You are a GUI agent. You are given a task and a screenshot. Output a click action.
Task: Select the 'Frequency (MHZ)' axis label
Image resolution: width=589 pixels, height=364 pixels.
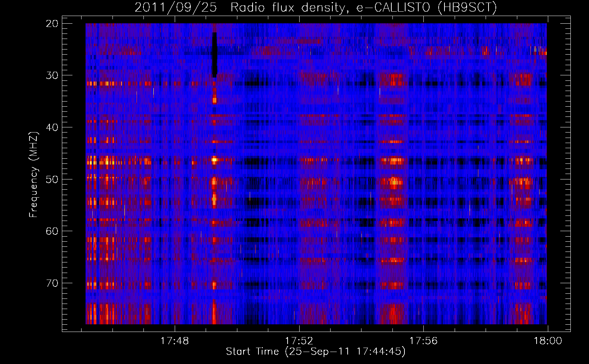click(x=33, y=175)
